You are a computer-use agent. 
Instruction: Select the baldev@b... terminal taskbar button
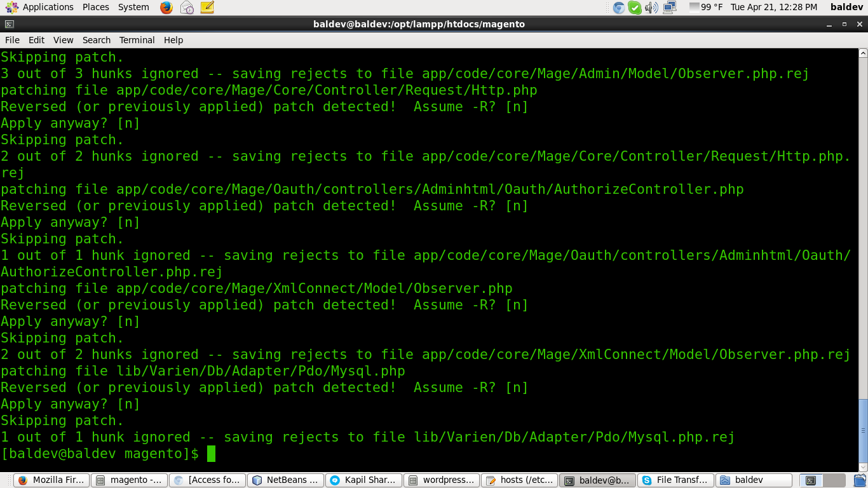(x=597, y=480)
